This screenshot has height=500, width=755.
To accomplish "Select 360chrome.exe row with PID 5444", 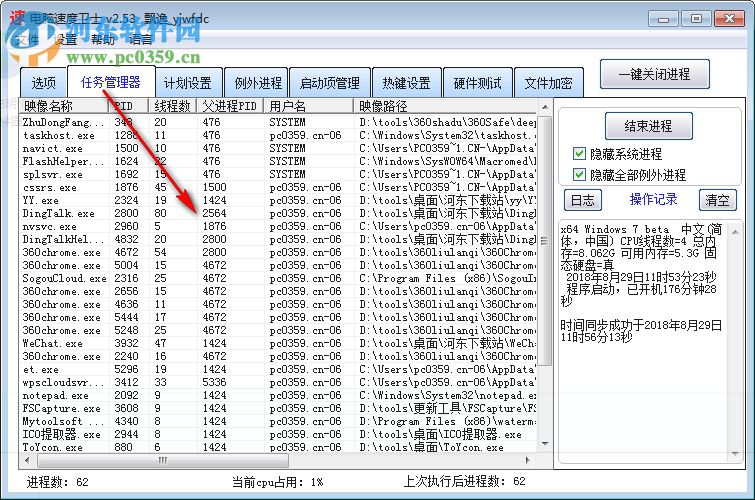I will (278, 317).
